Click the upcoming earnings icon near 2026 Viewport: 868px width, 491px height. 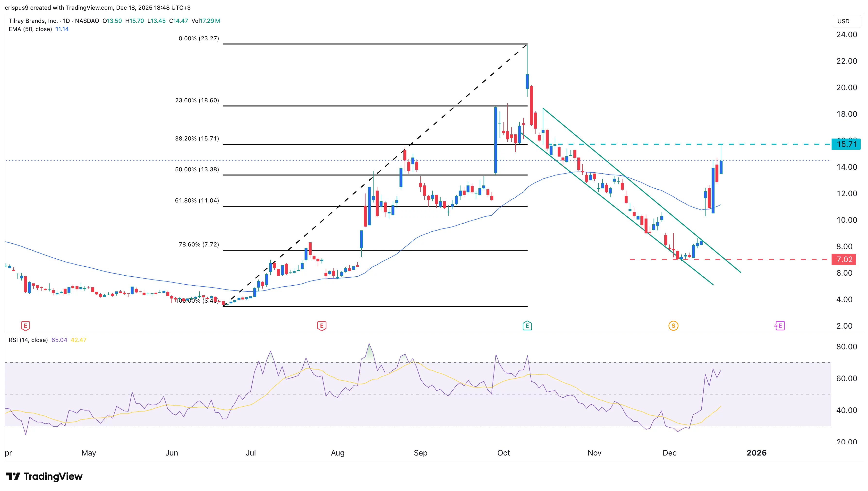(779, 326)
